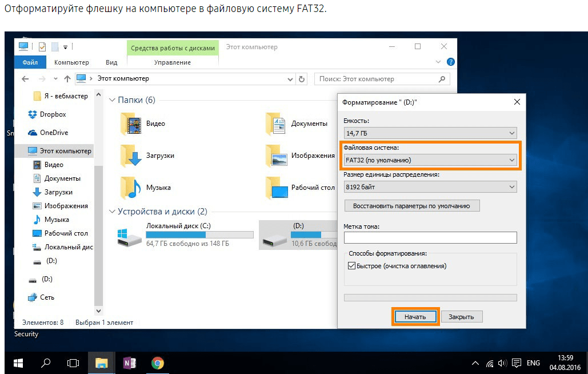Open the Музыка folder icon
The width and height of the screenshot is (588, 374).
(131, 187)
